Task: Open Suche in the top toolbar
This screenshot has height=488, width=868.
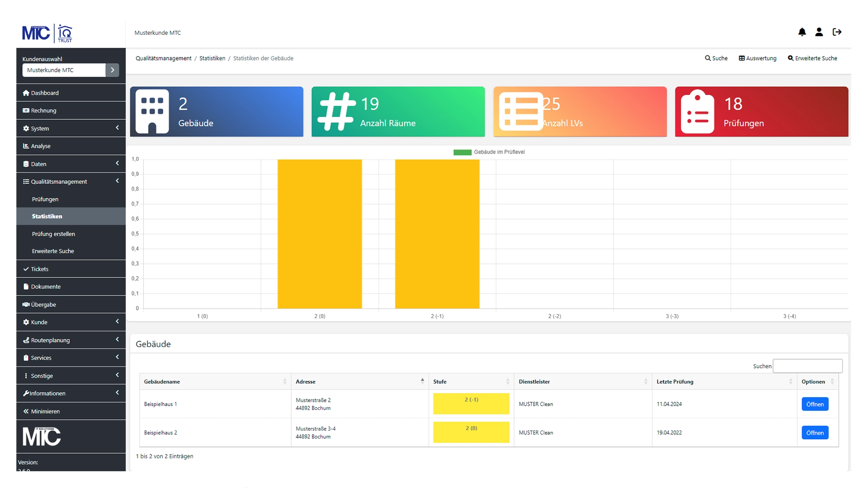Action: tap(716, 58)
